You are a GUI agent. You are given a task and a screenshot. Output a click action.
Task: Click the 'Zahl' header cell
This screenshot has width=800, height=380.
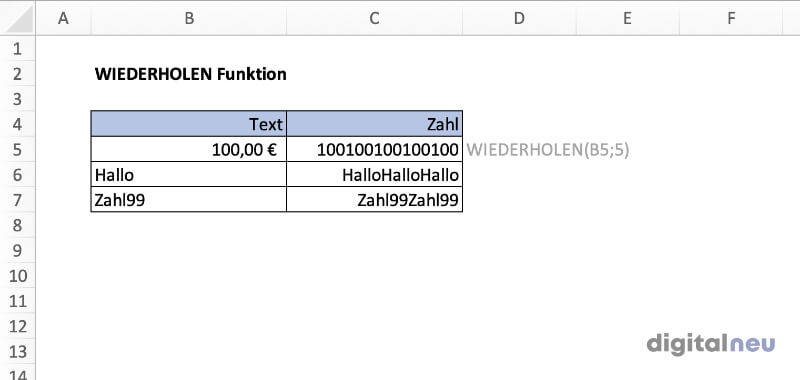[374, 124]
